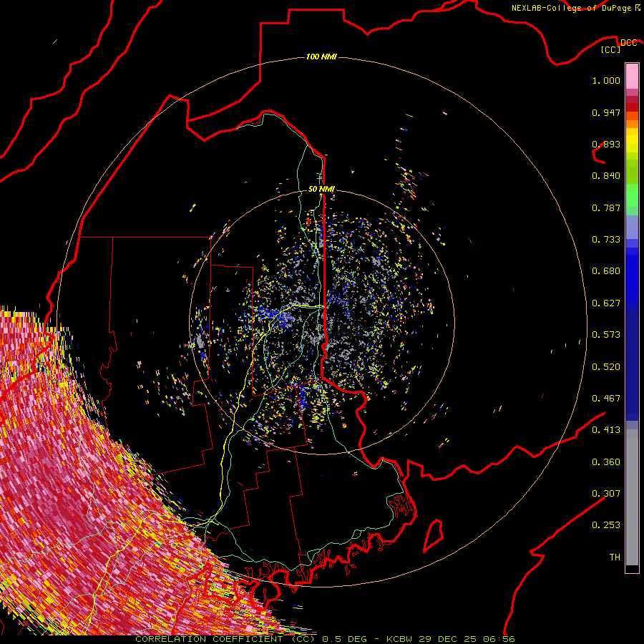644x644 pixels.
Task: Click the 0.787 legend value
Action: point(606,208)
